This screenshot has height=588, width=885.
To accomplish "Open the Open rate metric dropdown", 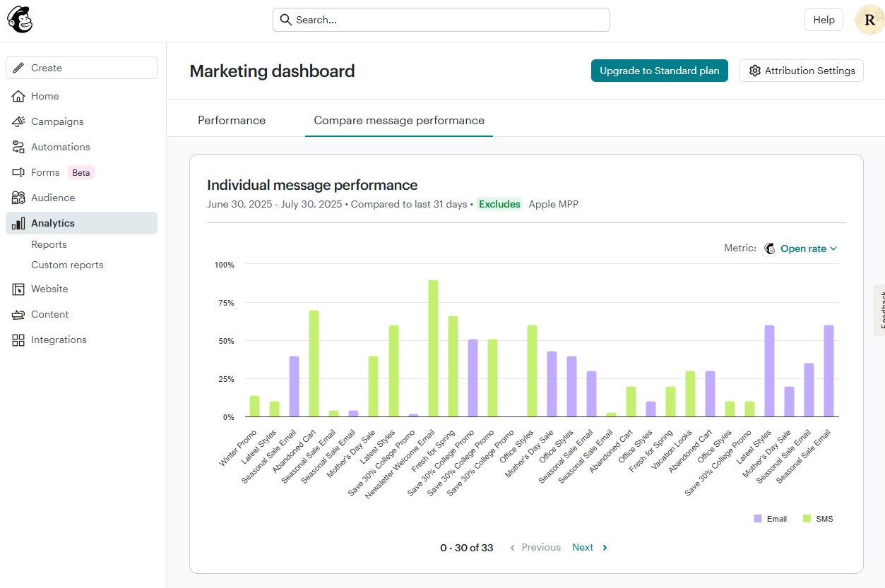I will [808, 248].
